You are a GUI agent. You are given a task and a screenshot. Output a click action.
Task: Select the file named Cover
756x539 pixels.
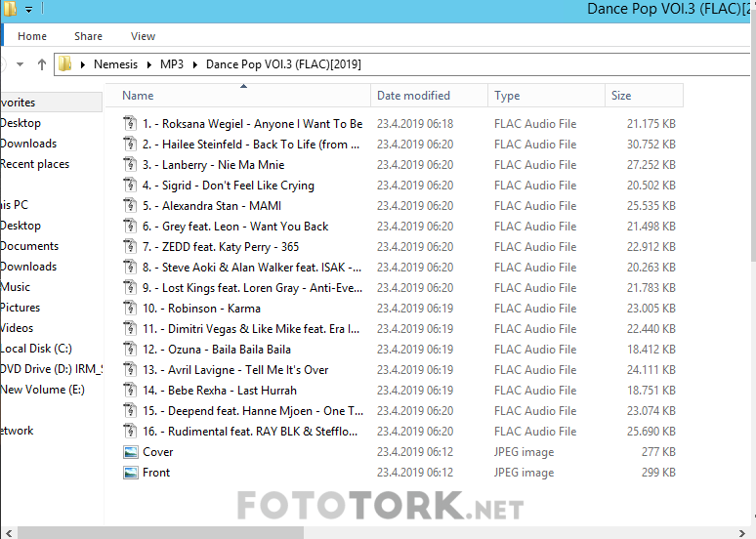click(157, 452)
